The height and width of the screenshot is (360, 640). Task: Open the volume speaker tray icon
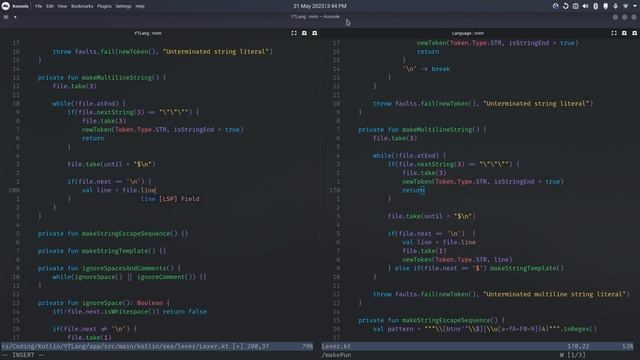tap(586, 6)
